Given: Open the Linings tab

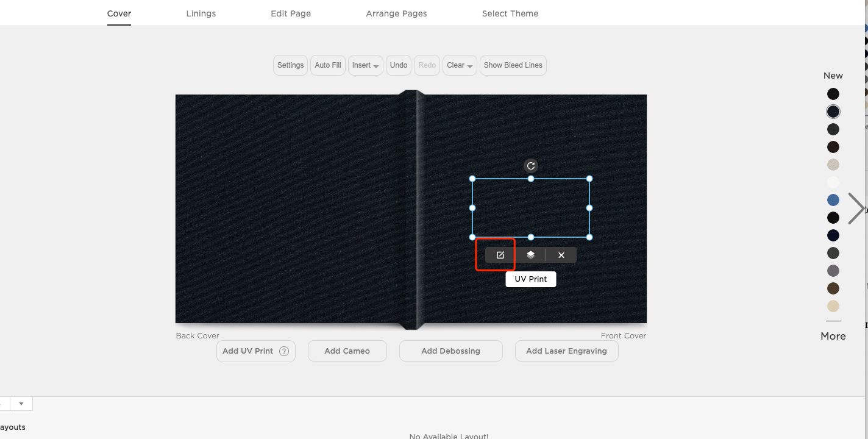Looking at the screenshot, I should click(201, 13).
